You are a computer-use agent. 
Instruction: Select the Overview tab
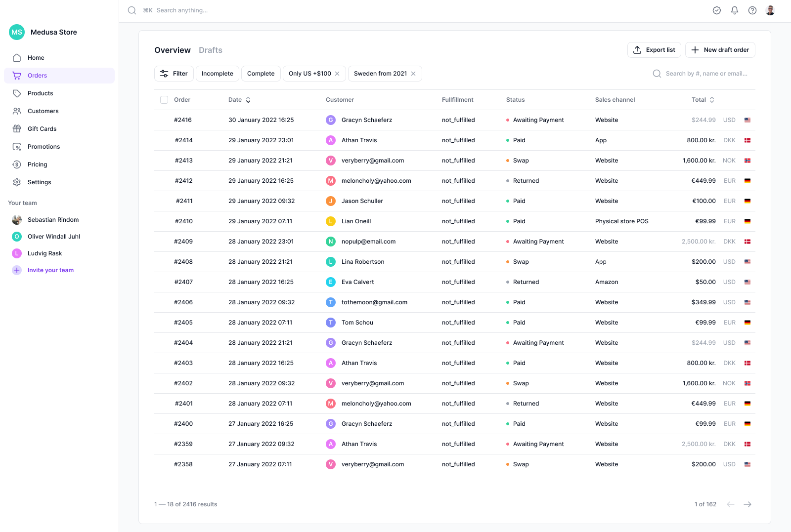coord(172,50)
